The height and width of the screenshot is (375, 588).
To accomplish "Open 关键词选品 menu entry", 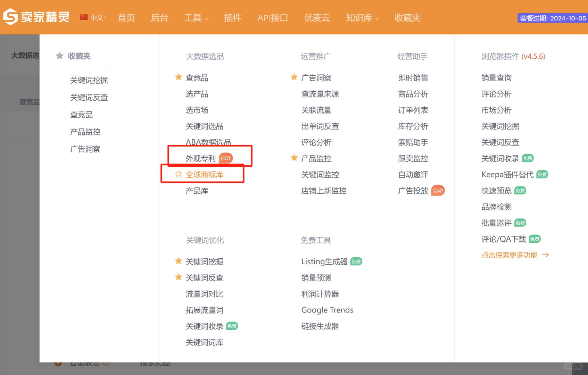I will (205, 126).
